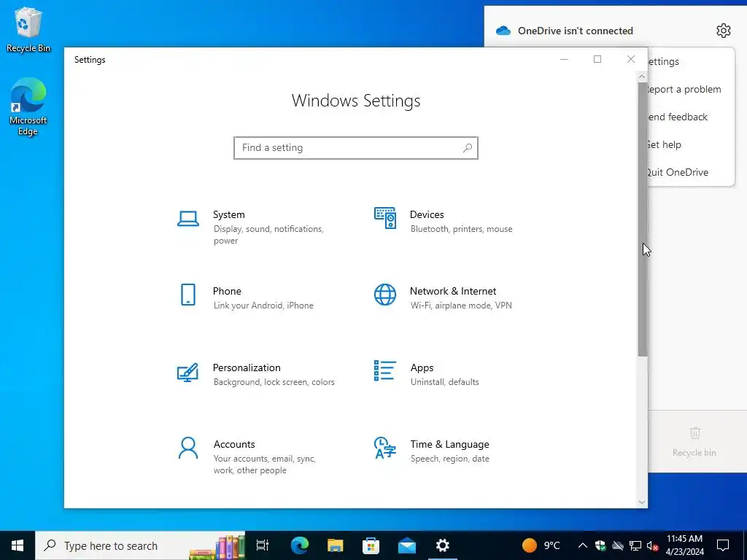Open the Recycle Bin desktop icon
Screen dimensions: 747x560
click(x=28, y=29)
